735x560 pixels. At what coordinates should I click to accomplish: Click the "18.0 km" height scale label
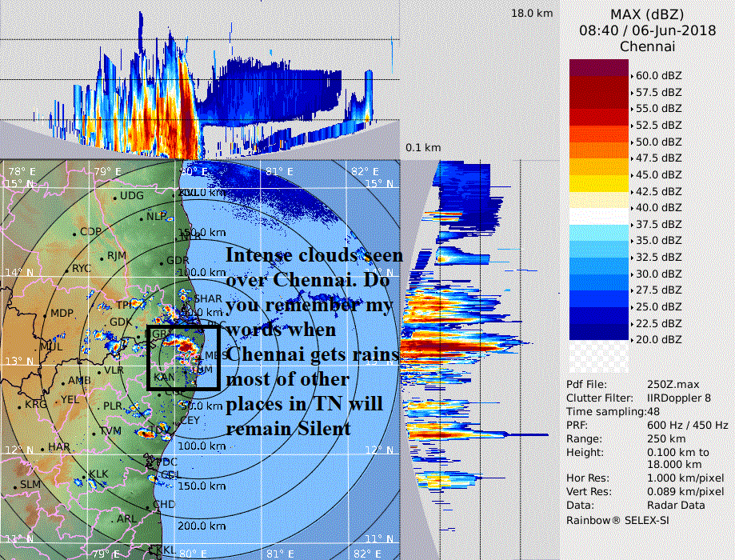coord(532,13)
